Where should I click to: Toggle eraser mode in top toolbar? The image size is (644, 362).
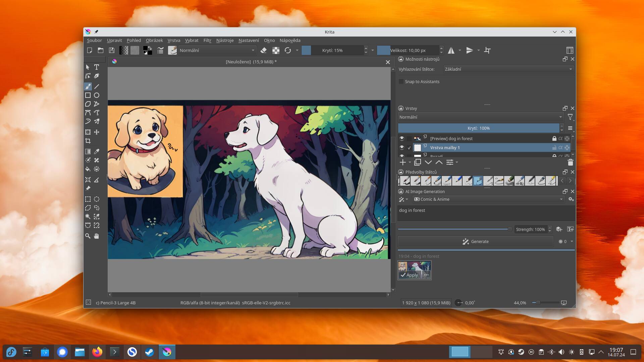click(x=264, y=50)
